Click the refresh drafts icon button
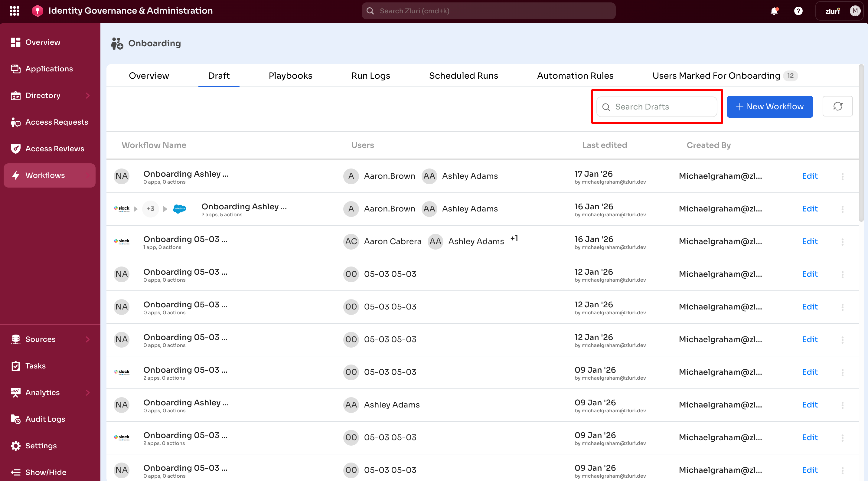This screenshot has width=868, height=481. coord(837,106)
